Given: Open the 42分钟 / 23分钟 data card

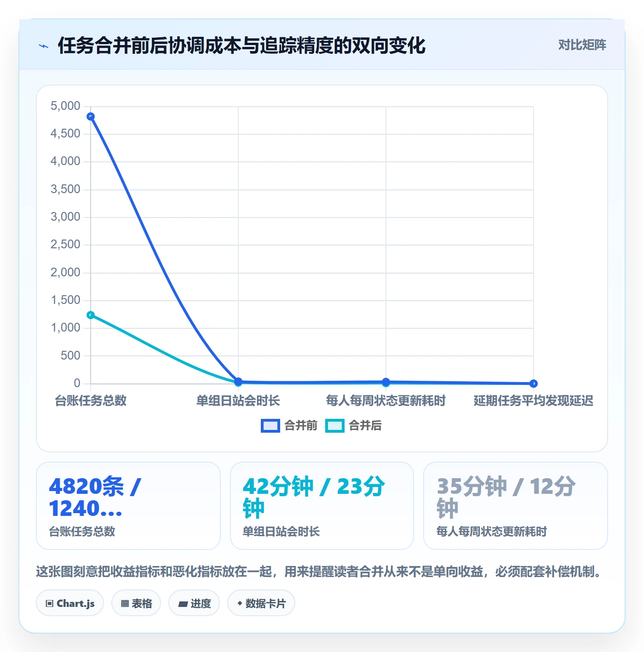Looking at the screenshot, I should pos(322,506).
